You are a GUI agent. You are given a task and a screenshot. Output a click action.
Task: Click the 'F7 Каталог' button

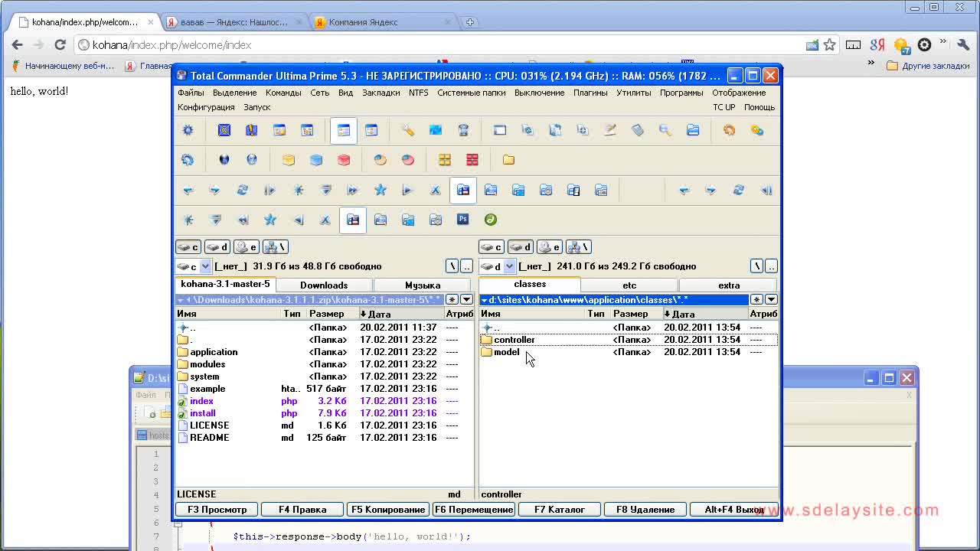click(560, 510)
